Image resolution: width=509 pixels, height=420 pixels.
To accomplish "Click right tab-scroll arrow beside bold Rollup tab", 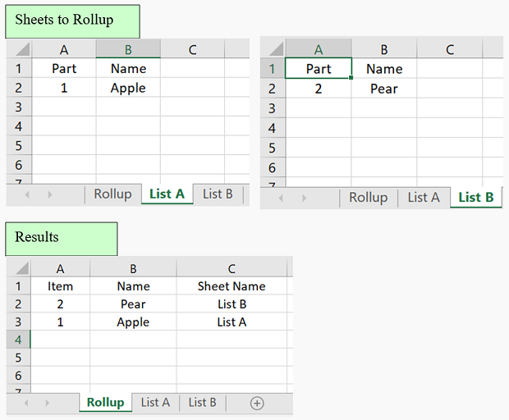I will click(50, 403).
